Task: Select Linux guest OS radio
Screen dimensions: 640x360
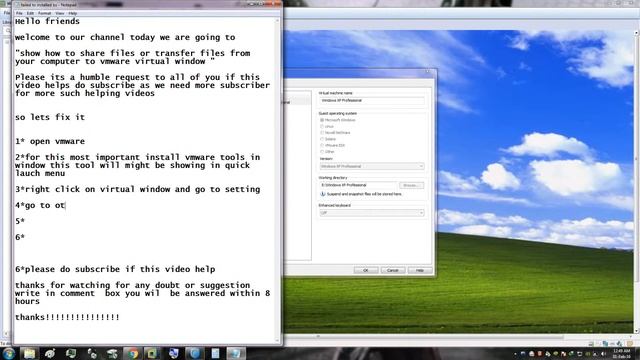Action: 322,127
